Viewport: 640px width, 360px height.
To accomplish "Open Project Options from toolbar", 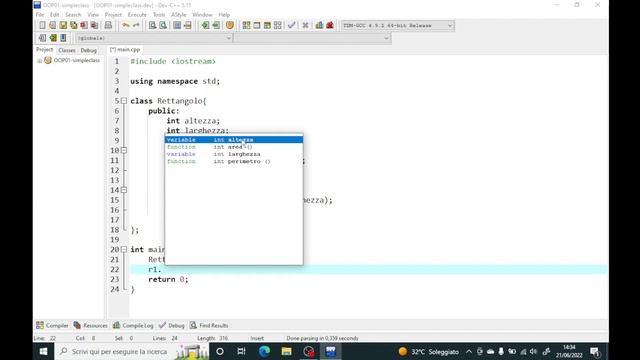I will coord(230,25).
